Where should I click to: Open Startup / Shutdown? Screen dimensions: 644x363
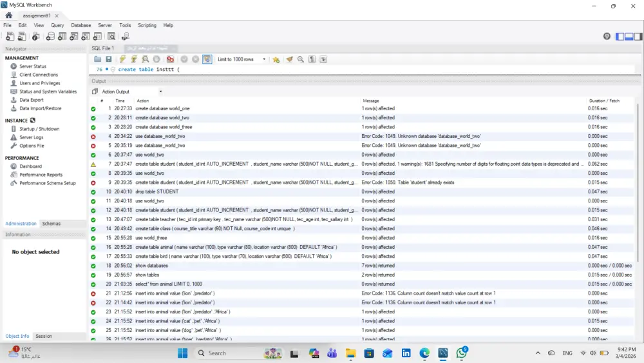[x=39, y=129]
